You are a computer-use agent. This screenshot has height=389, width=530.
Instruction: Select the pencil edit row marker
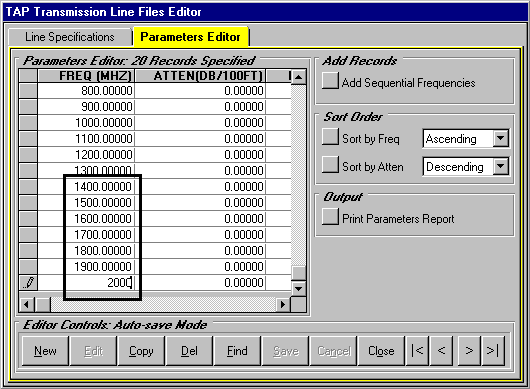click(28, 282)
